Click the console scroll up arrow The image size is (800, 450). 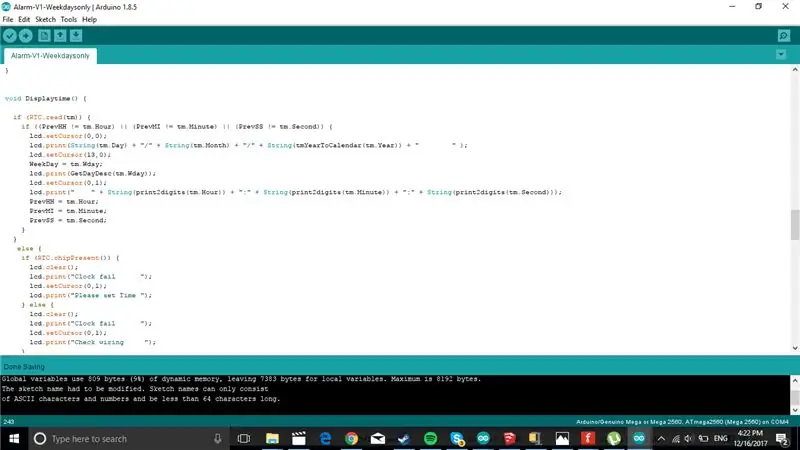[795, 381]
